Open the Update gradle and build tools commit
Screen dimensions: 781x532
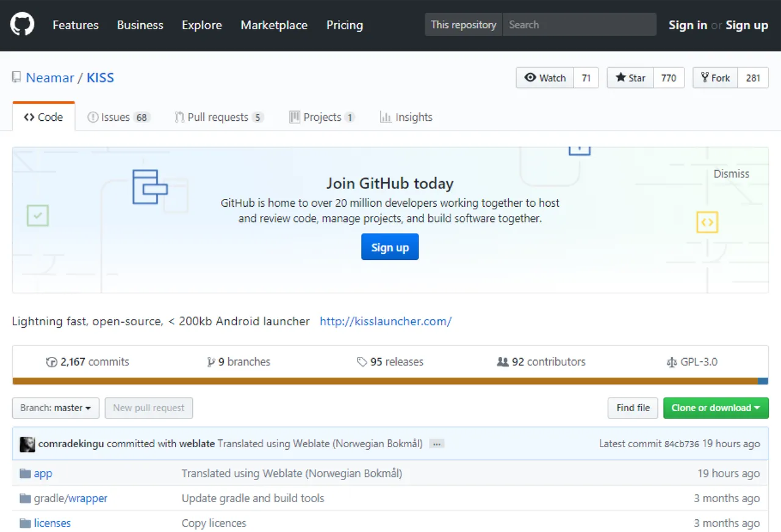coord(253,498)
